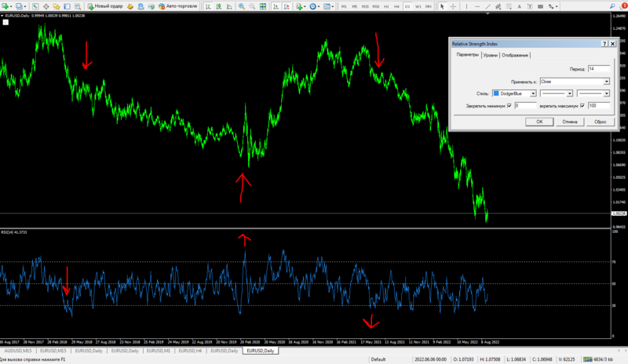Open the line width dropdown
This screenshot has height=364, width=628.
[x=593, y=93]
